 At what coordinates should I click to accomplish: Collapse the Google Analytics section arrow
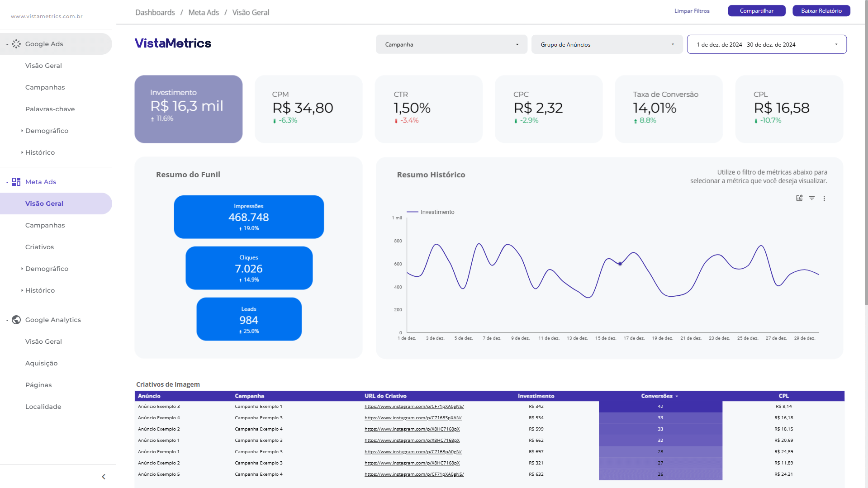click(x=7, y=320)
